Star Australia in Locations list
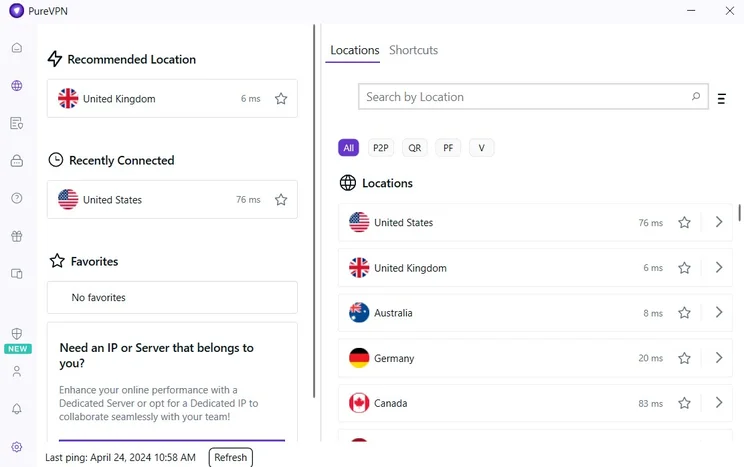Image resolution: width=744 pixels, height=467 pixels. (684, 313)
